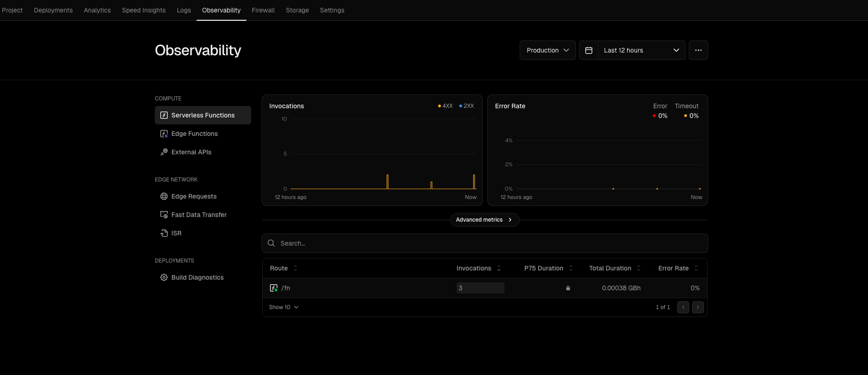Switch to the Project tab
The width and height of the screenshot is (868, 375).
(12, 10)
